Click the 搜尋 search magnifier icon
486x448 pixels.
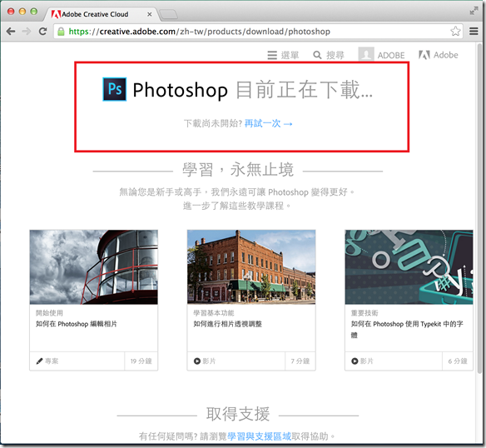pos(317,55)
